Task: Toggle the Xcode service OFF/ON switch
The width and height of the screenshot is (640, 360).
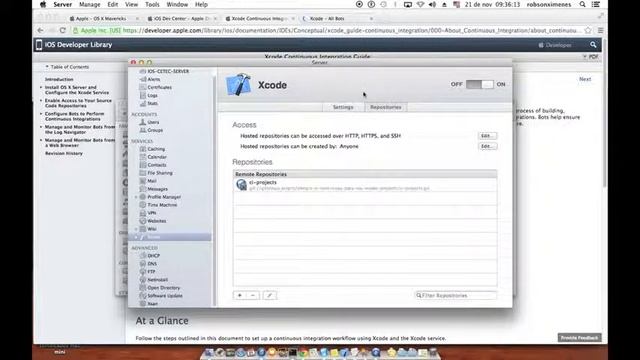Action: pos(480,84)
